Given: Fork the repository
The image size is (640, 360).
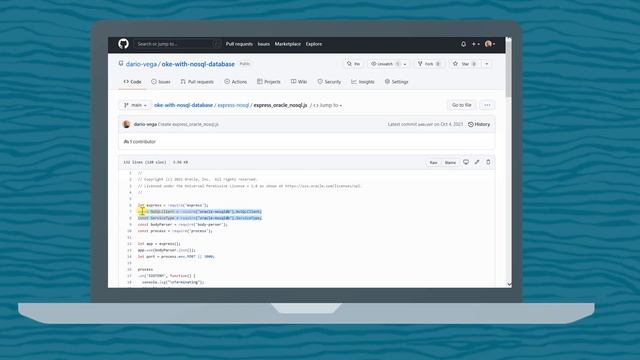Looking at the screenshot, I should 429,64.
